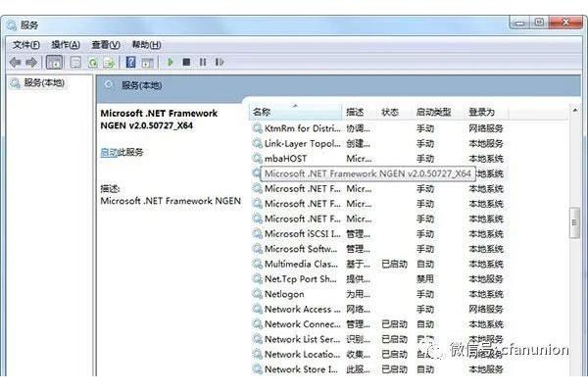Open the 帮助(H) menu
The width and height of the screenshot is (588, 392).
pyautogui.click(x=147, y=45)
